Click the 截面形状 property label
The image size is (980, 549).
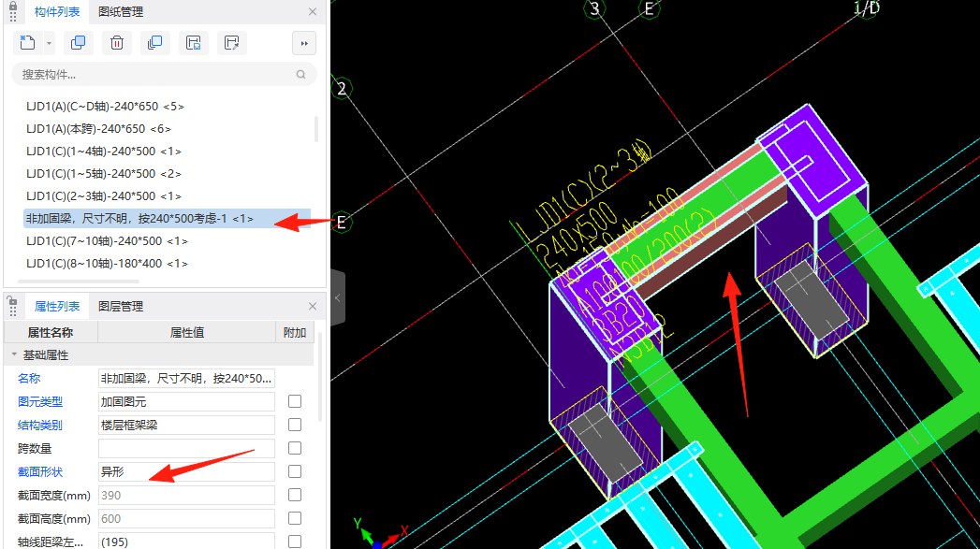click(x=40, y=472)
